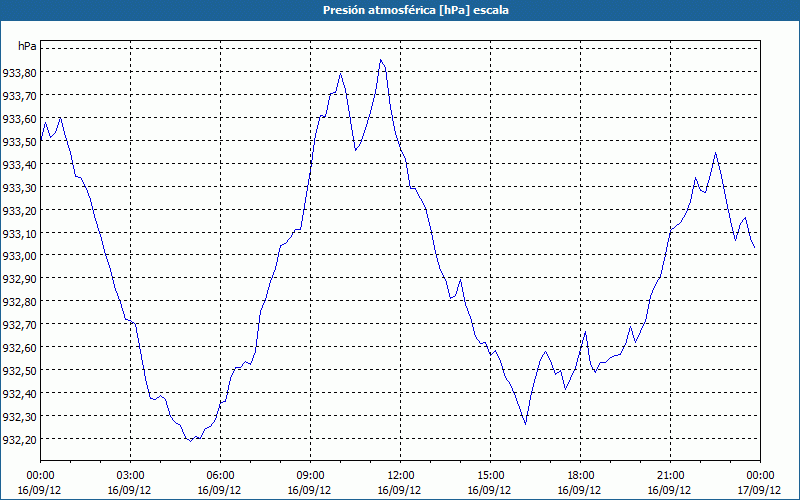Select the 932,30 pressure axis label

tap(19, 416)
